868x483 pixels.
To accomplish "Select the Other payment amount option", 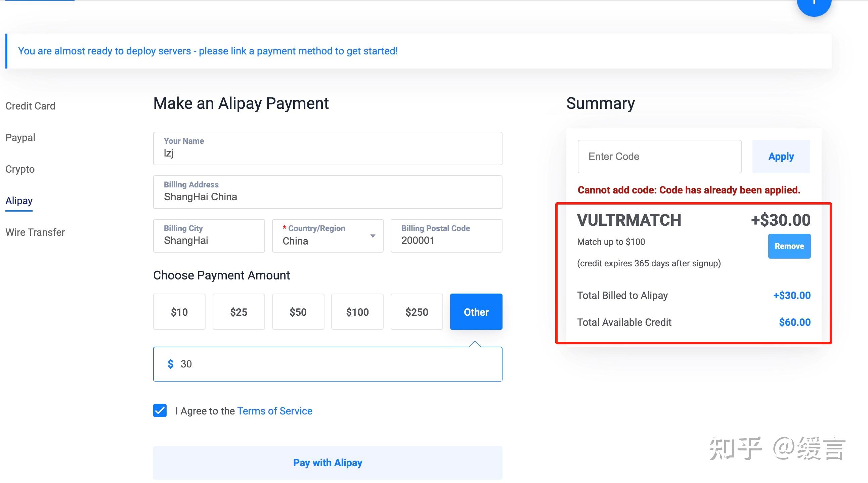I will [476, 312].
